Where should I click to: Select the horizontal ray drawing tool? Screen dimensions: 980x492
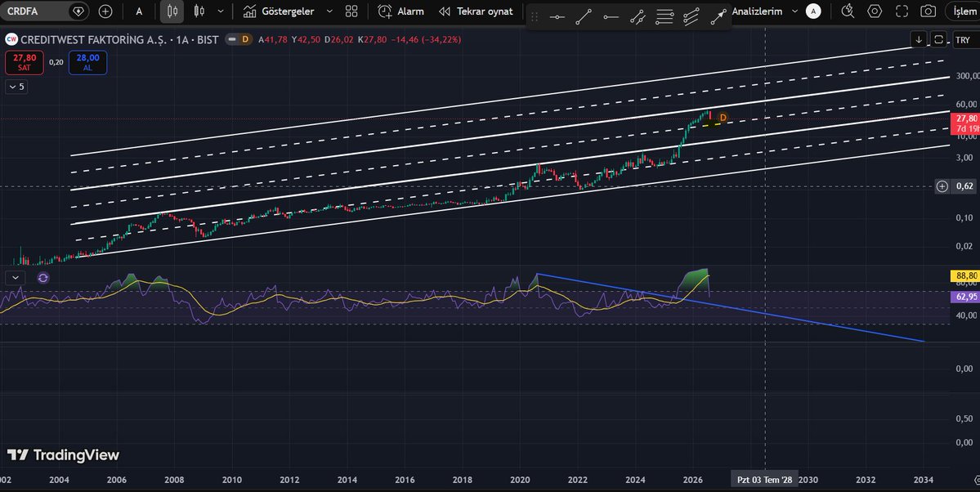click(x=611, y=17)
